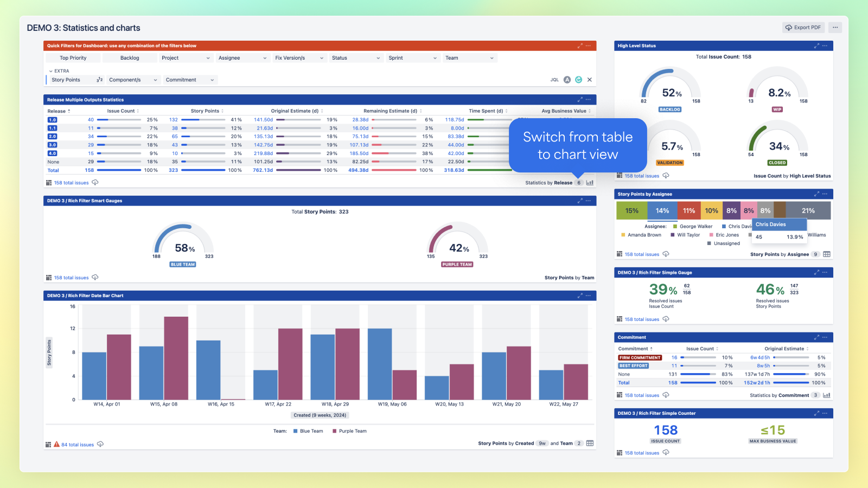Click the warning triangle beside 84 total issues
Viewport: 868px width, 488px height.
(57, 444)
